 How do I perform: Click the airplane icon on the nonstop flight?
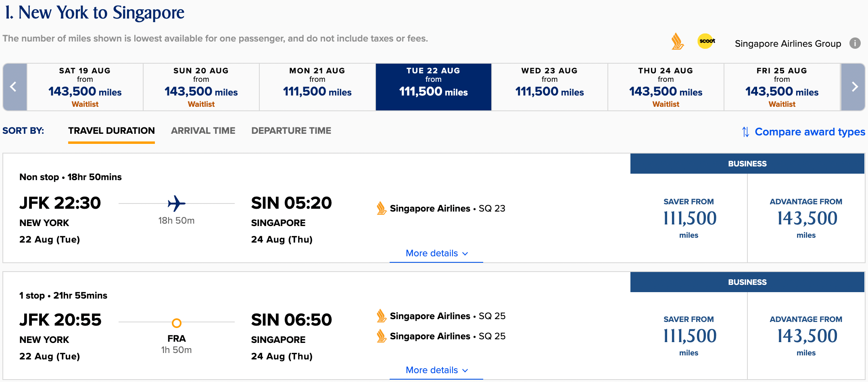coord(177,203)
